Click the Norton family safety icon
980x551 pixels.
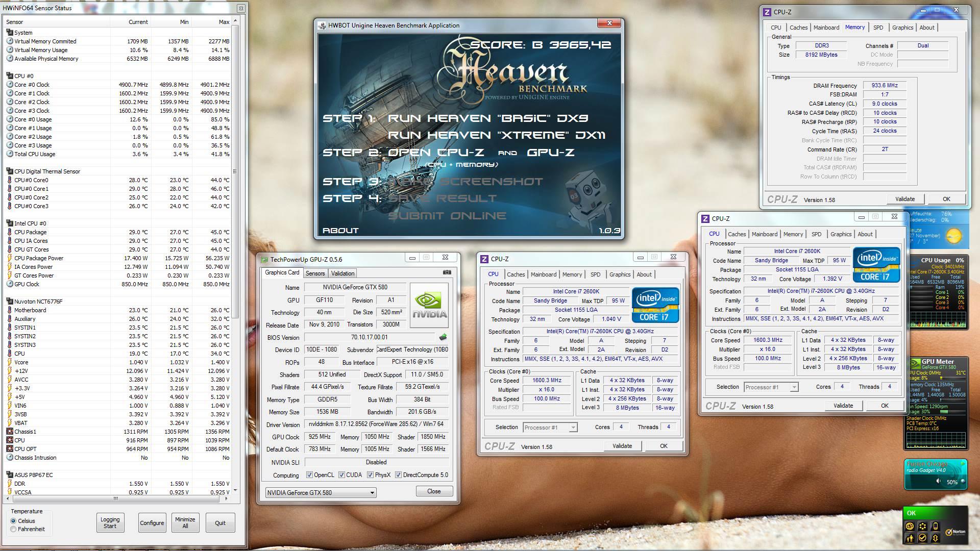[910, 538]
